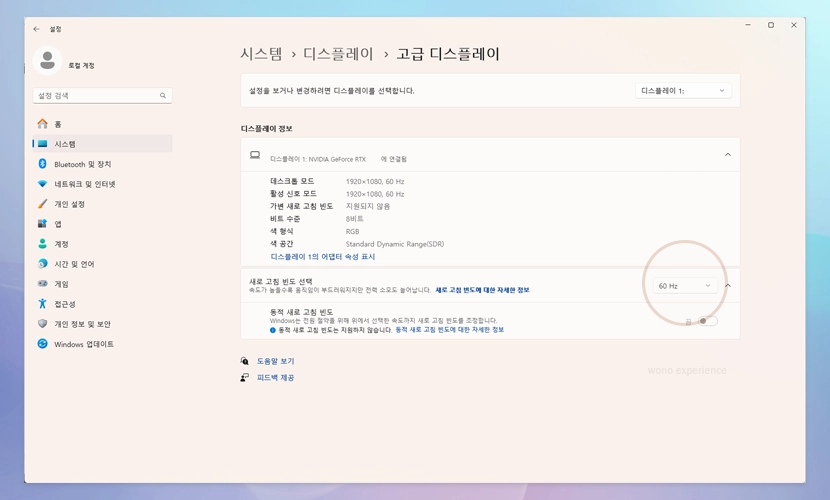Click the 로컬 계정 account name

point(81,66)
